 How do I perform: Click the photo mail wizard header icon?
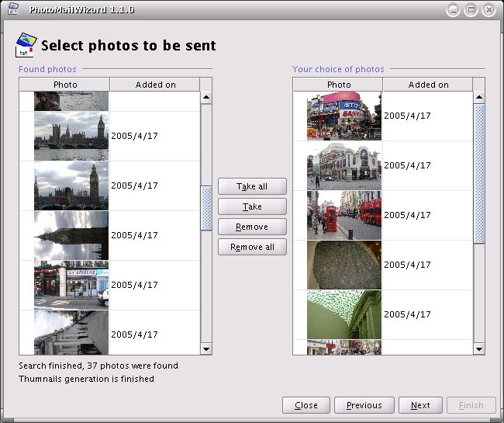(26, 45)
